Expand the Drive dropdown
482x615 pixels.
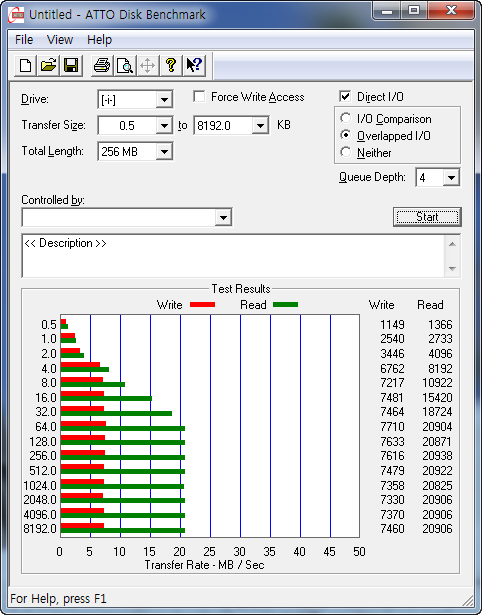click(164, 100)
